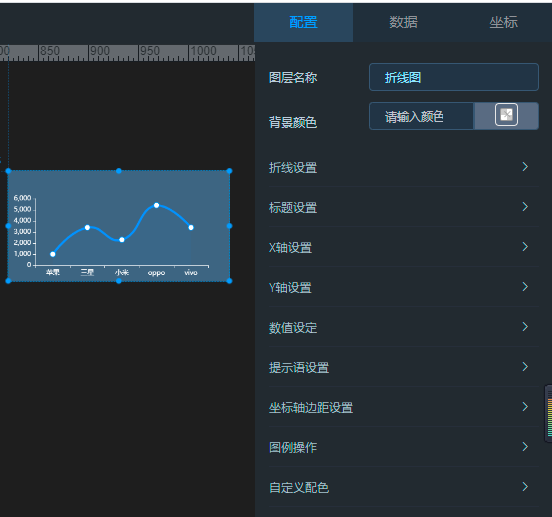Viewport: 552px width, 517px height.
Task: Switch to the 配置 tab
Action: pyautogui.click(x=303, y=23)
